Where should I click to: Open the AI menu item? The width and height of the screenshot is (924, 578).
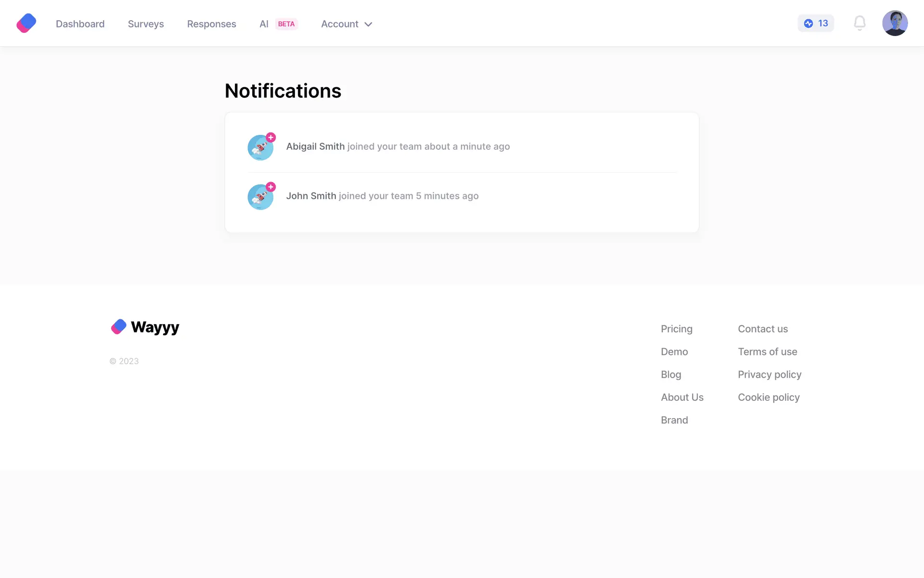point(264,24)
